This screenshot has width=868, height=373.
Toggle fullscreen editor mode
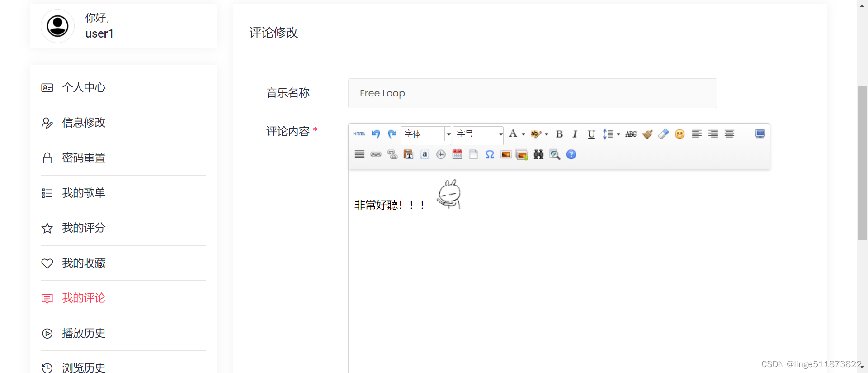pyautogui.click(x=760, y=134)
